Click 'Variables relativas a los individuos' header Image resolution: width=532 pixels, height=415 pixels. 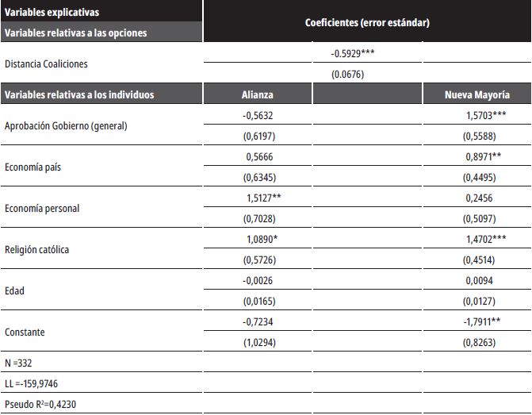click(79, 94)
